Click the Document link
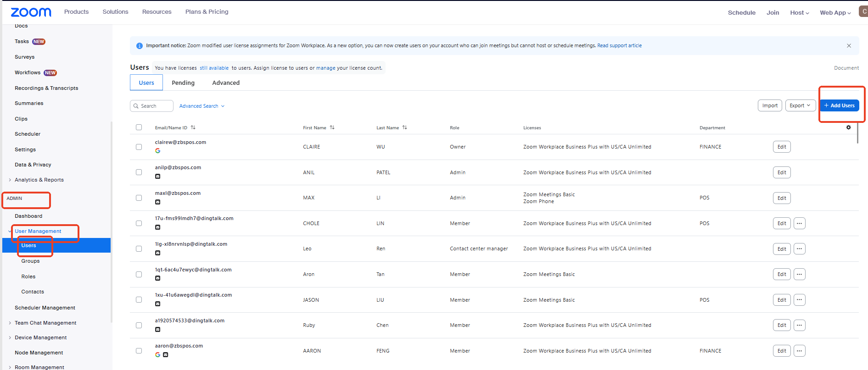868x370 pixels. (x=846, y=68)
